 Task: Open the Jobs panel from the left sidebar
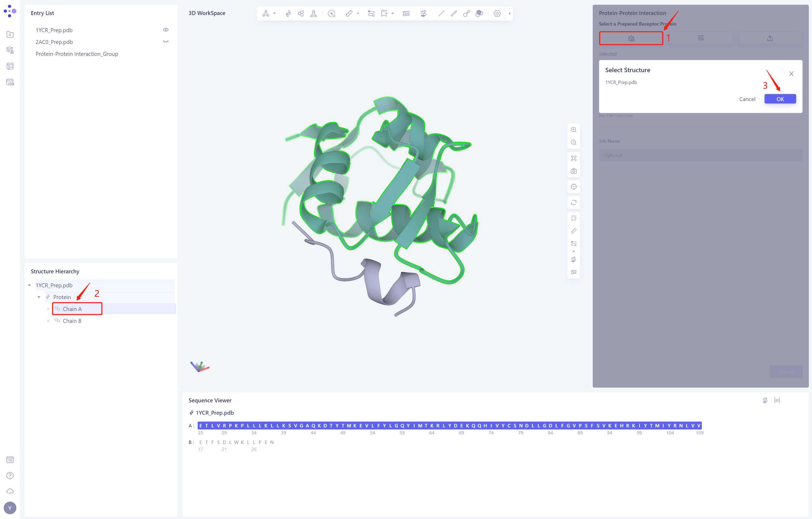coord(10,82)
